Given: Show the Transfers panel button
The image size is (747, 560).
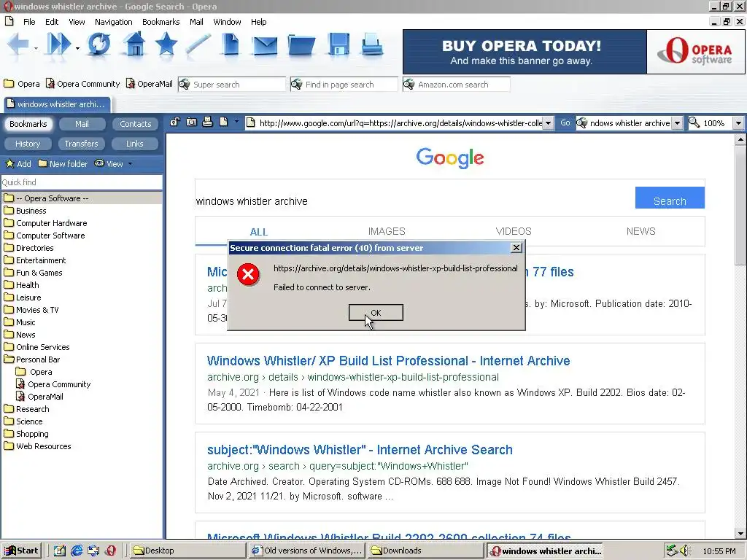Looking at the screenshot, I should [x=81, y=144].
